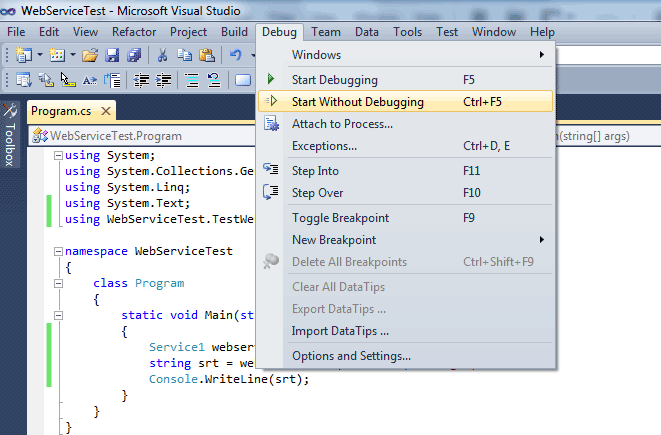Click the Console.WriteLine(srt); code line

click(x=229, y=379)
